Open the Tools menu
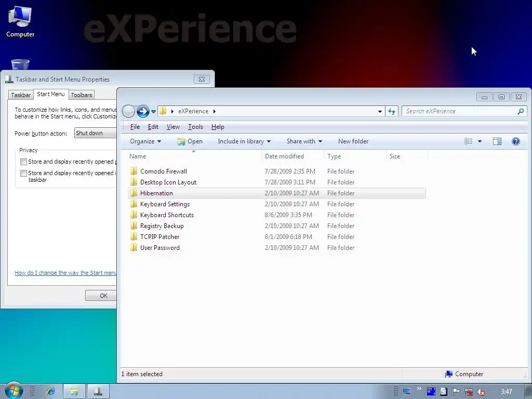This screenshot has height=399, width=532. [x=195, y=127]
